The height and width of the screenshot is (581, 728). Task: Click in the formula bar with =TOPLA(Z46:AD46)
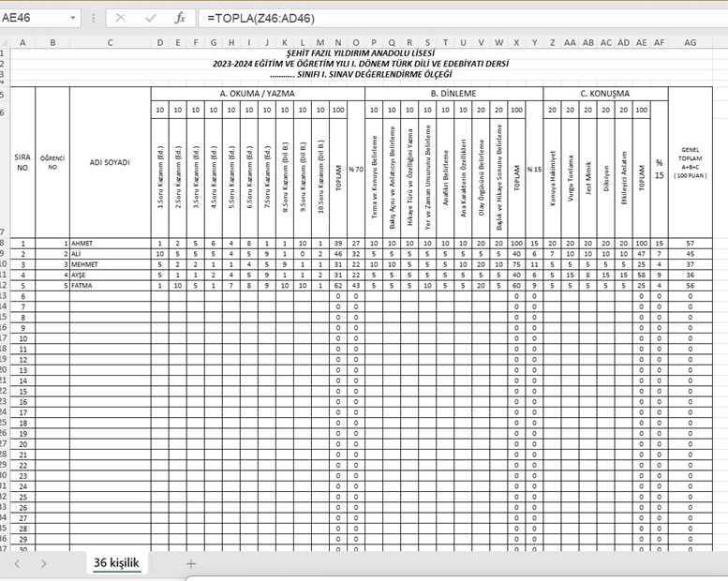tap(462, 18)
